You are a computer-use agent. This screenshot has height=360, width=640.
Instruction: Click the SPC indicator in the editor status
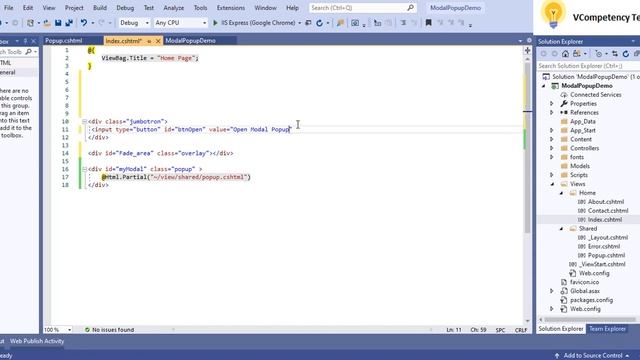(500, 330)
